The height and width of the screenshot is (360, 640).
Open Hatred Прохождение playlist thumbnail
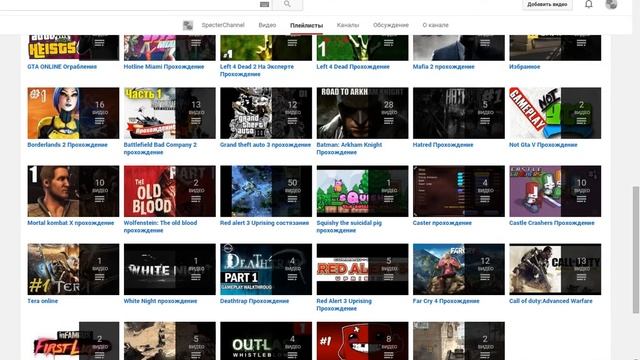point(459,113)
